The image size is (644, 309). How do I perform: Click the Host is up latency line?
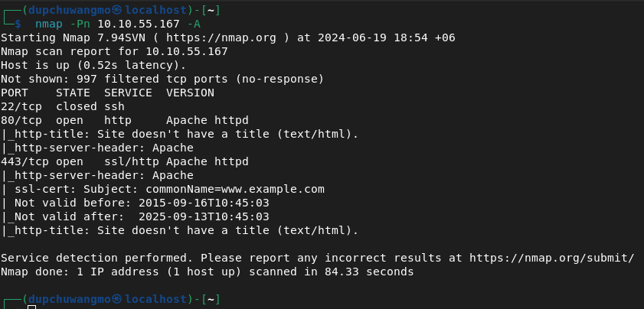93,65
